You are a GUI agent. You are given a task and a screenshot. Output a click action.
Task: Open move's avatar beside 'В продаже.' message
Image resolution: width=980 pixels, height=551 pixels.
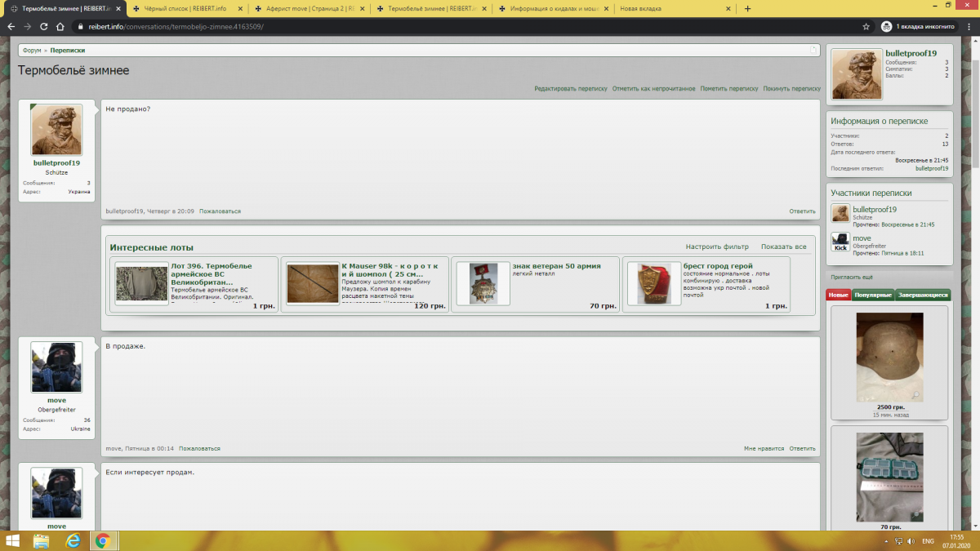point(56,367)
